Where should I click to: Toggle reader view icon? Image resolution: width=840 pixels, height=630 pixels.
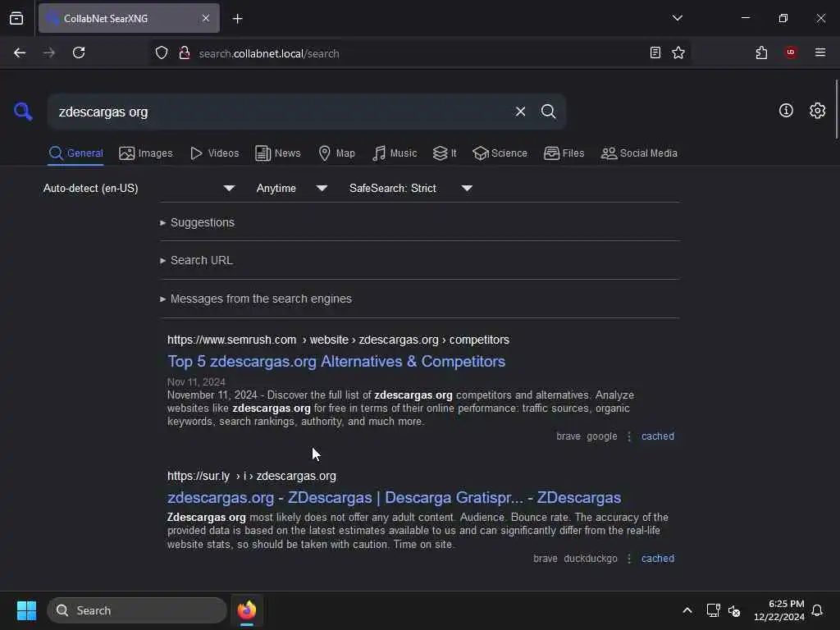pos(655,52)
